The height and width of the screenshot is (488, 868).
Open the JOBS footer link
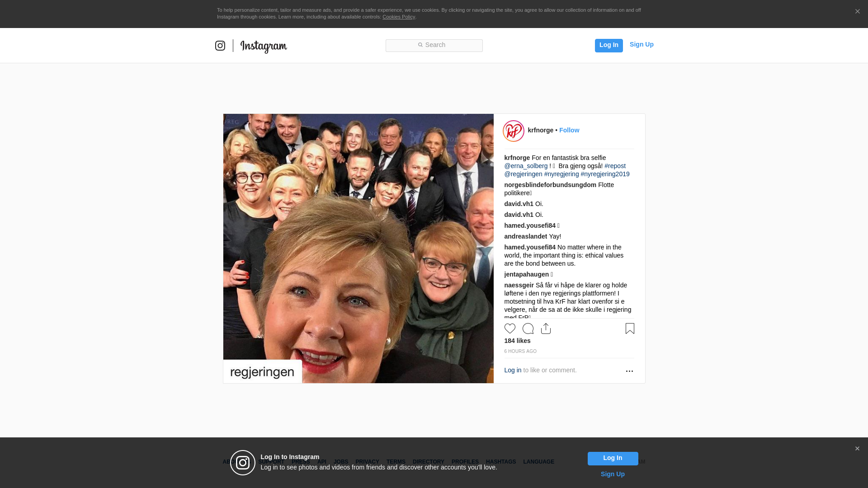click(x=341, y=462)
